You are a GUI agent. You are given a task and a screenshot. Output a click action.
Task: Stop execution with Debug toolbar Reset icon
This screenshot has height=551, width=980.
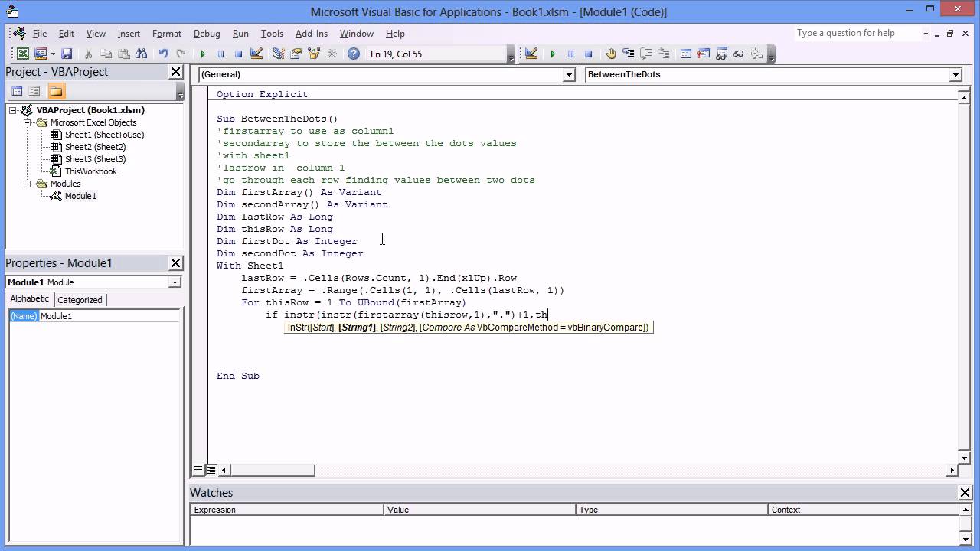tap(588, 54)
